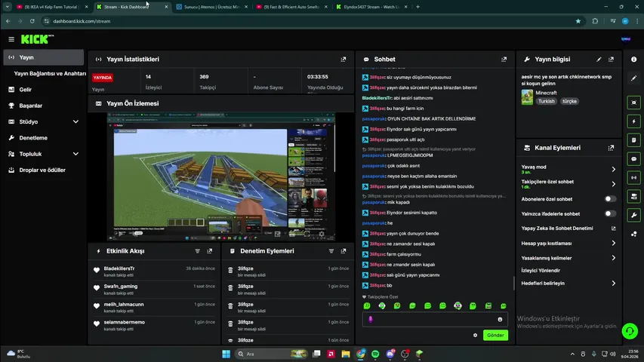Open Spotify from the taskbar
This screenshot has height=362, width=644.
coord(375,354)
